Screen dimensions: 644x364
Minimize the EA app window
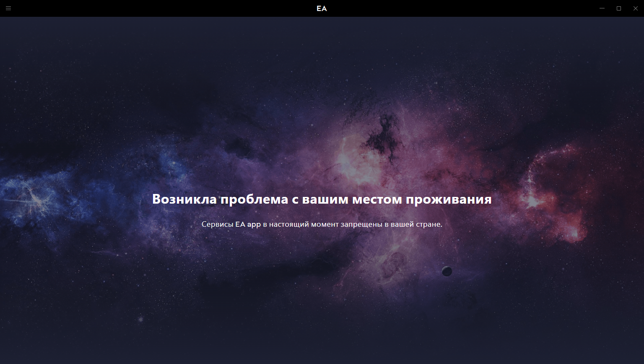click(602, 8)
